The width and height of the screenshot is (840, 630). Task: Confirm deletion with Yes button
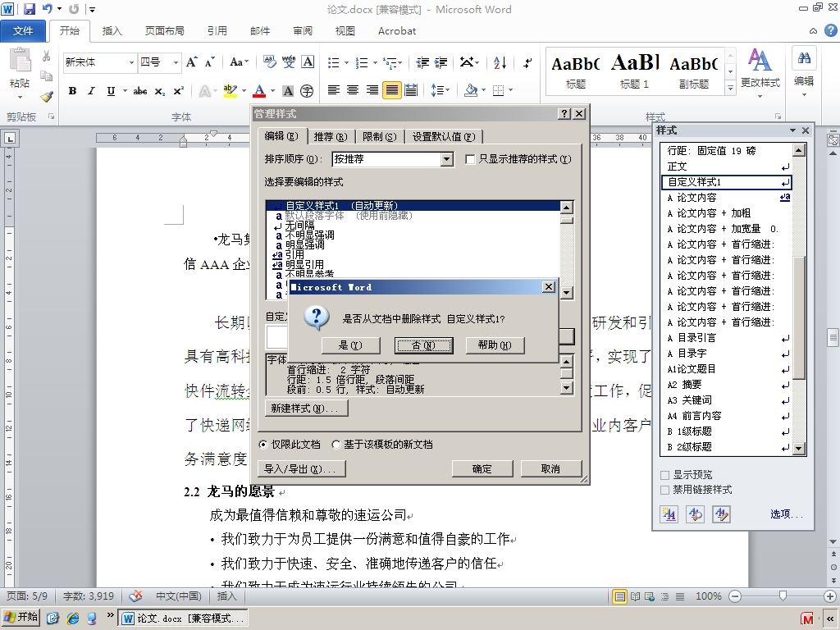[350, 345]
